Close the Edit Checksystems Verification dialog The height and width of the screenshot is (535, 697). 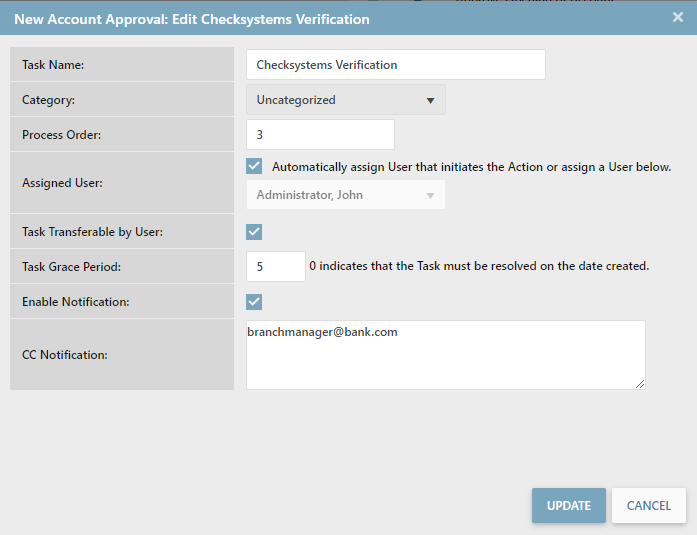(677, 17)
